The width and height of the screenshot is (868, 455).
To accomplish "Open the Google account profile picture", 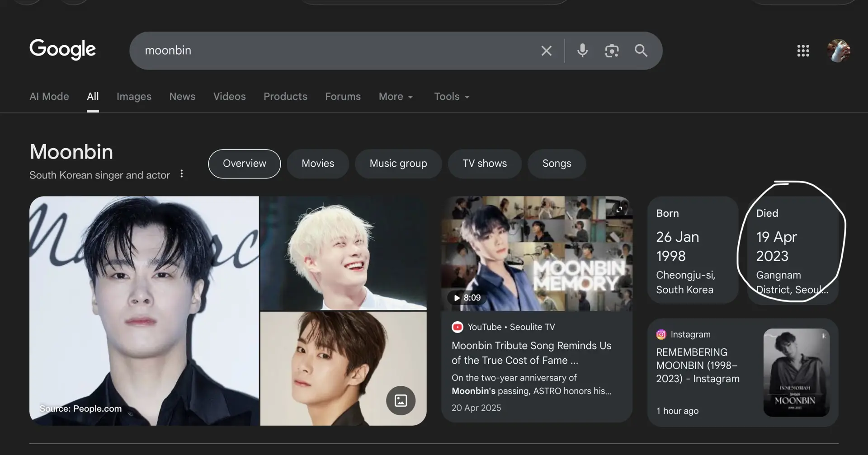I will point(839,51).
